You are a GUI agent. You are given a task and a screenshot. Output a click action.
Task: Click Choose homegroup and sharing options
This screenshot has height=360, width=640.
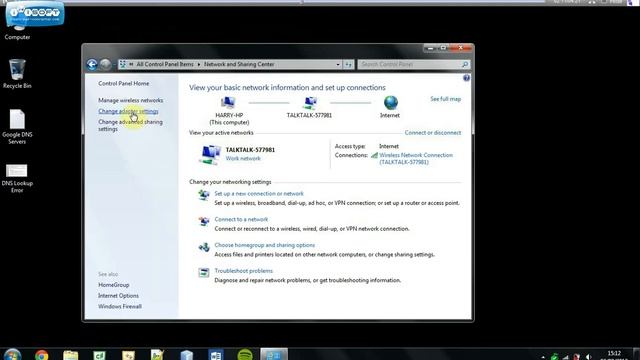click(264, 245)
